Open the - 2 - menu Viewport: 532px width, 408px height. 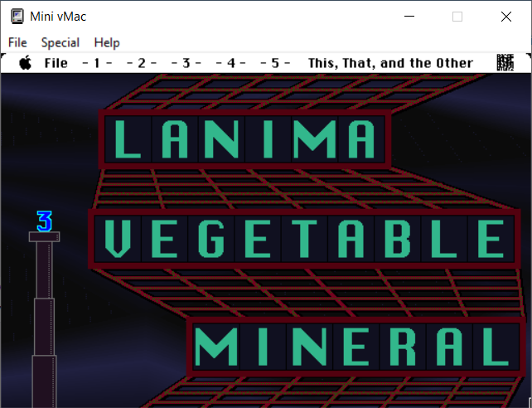pos(142,63)
